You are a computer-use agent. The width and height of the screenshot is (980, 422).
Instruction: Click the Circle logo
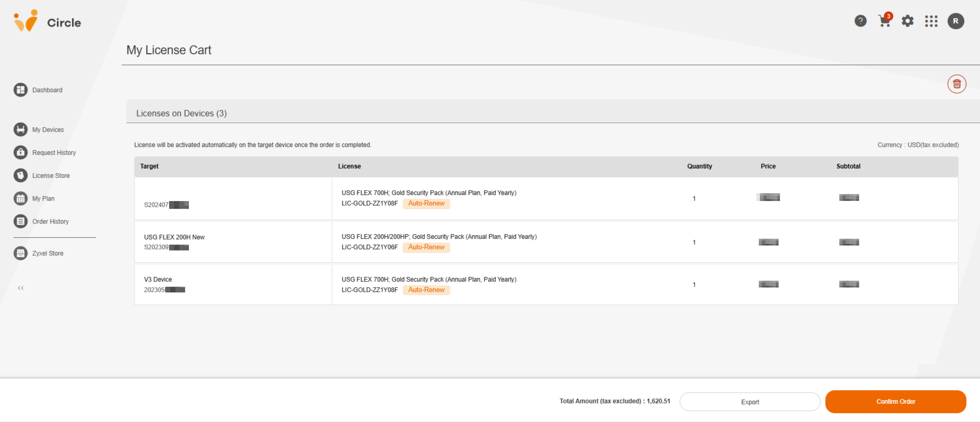pyautogui.click(x=48, y=22)
